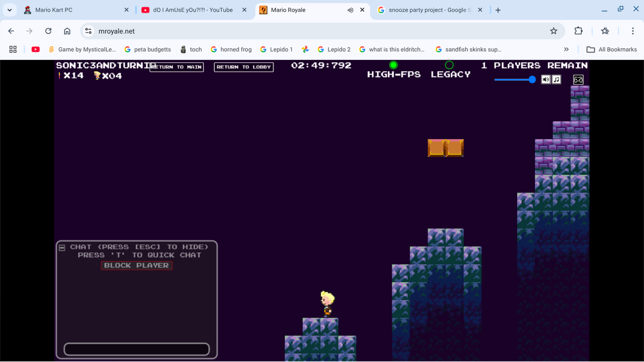Screen dimensions: 644x362
Task: Toggle game music note icon
Action: click(x=556, y=79)
